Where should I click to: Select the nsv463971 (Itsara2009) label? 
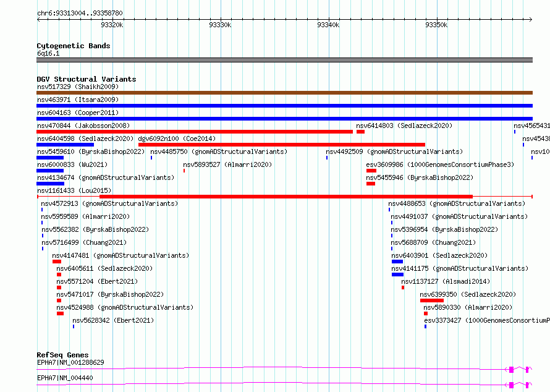[x=78, y=100]
